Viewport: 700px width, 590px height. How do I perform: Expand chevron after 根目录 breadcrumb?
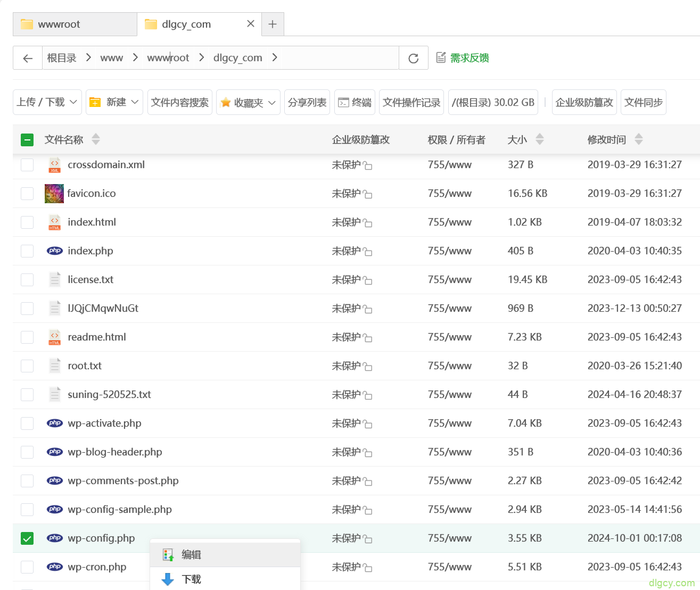click(x=88, y=57)
